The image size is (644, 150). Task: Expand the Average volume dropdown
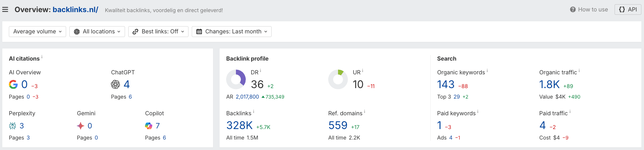(x=37, y=31)
